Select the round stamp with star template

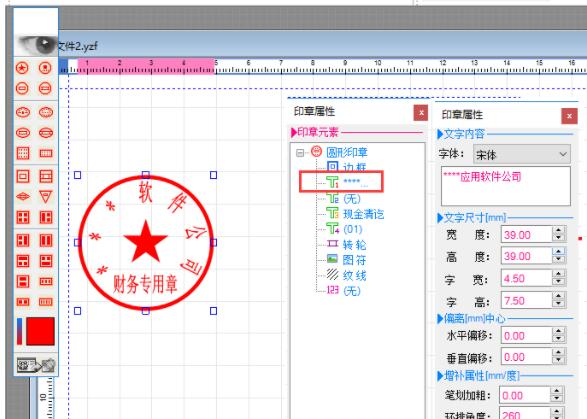[22, 68]
